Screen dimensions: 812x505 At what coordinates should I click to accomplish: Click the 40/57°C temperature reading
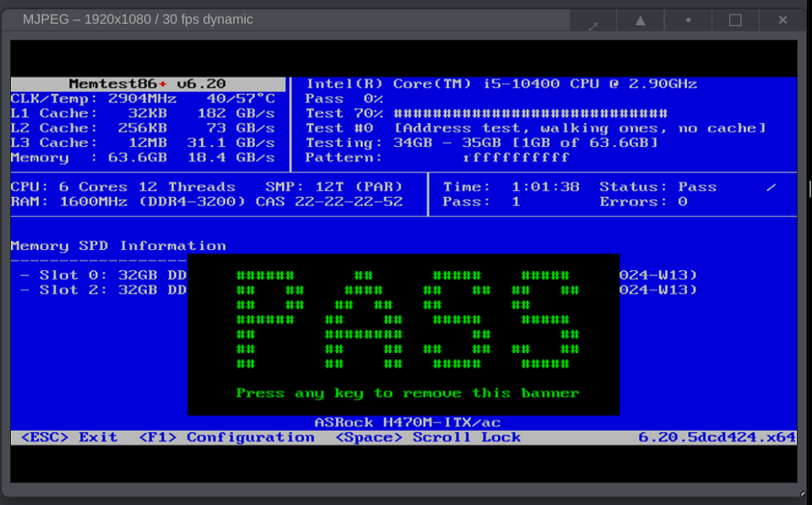[241, 99]
